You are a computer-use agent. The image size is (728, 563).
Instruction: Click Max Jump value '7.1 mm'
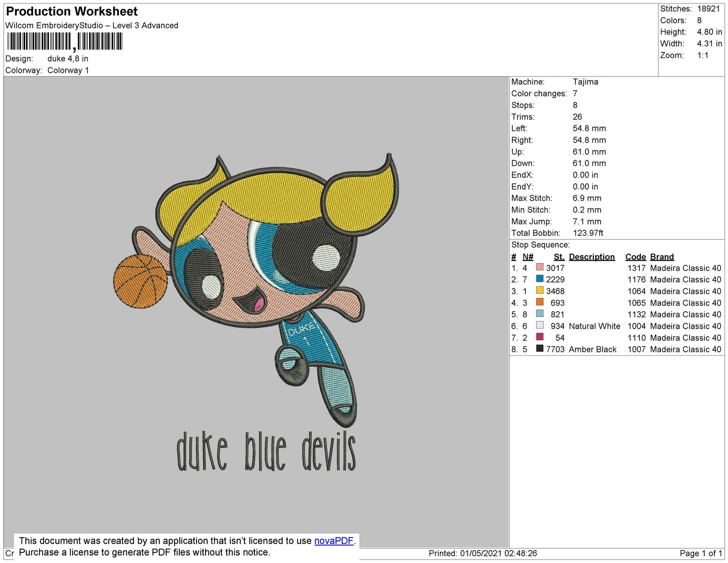[587, 222]
